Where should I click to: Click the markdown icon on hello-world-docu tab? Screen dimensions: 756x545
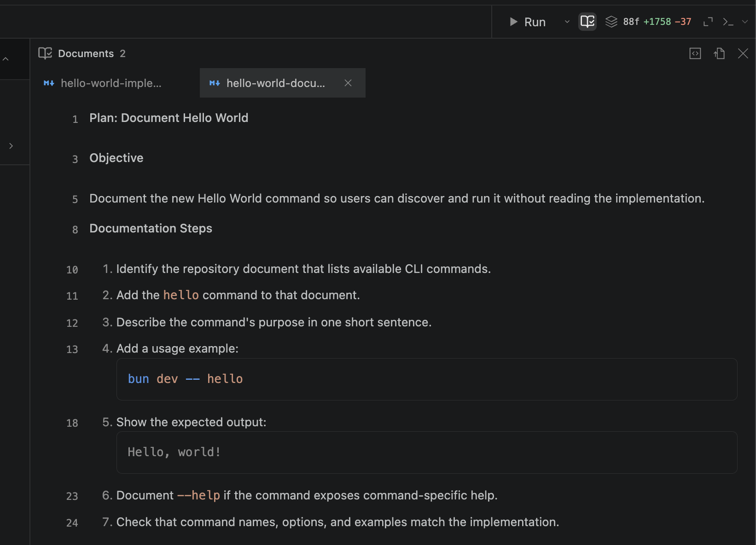pyautogui.click(x=215, y=83)
